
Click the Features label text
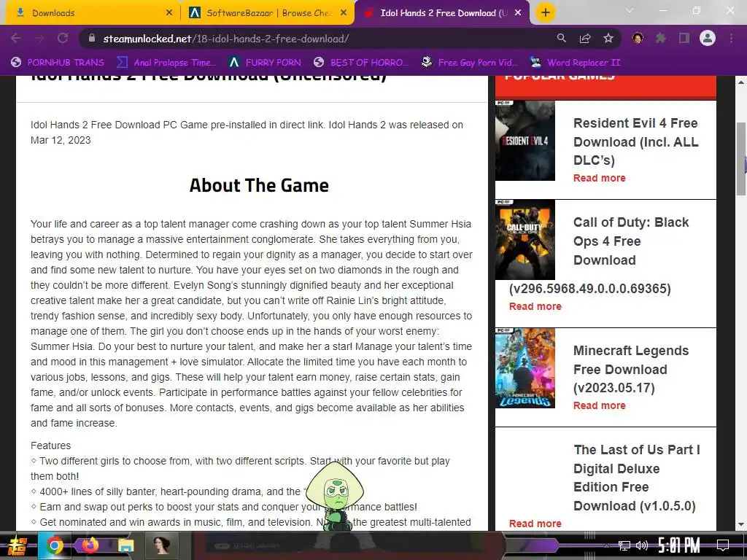tap(50, 446)
